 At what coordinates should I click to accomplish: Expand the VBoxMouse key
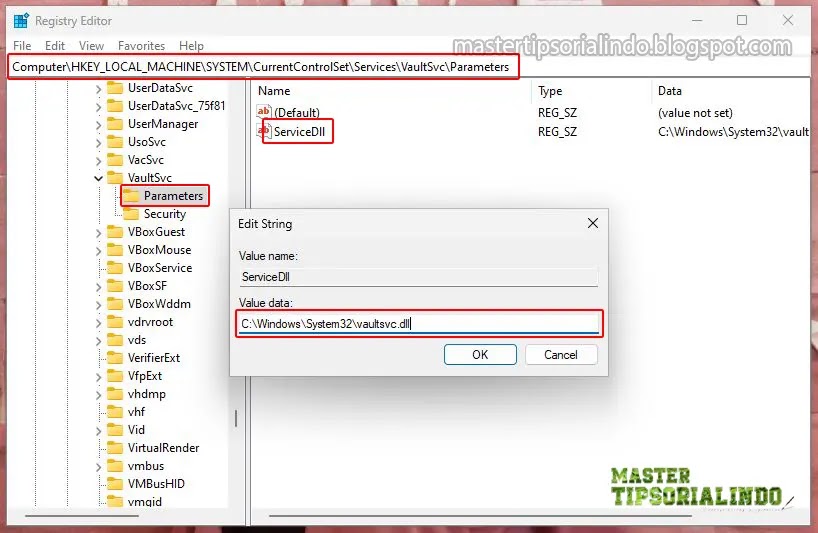click(x=98, y=251)
